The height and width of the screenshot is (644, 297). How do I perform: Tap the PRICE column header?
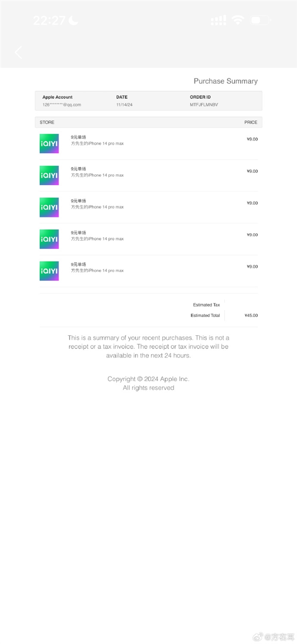[x=251, y=122]
